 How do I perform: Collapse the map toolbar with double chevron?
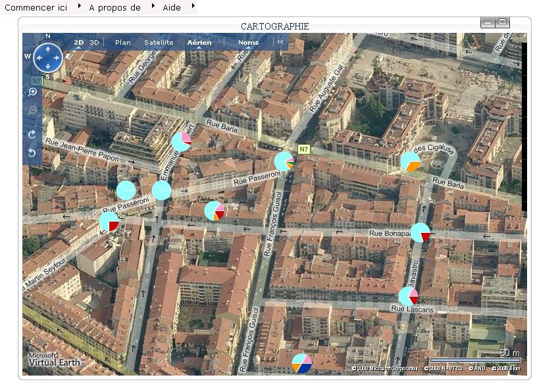(280, 42)
